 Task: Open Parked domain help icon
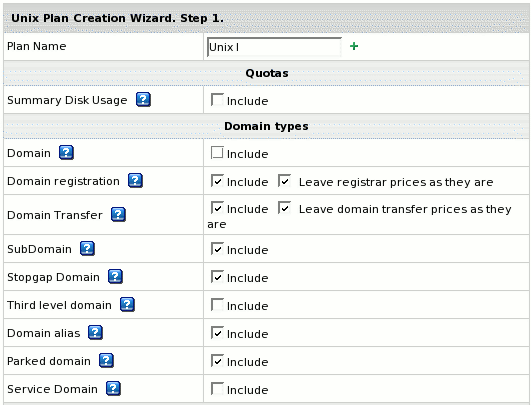coord(106,361)
